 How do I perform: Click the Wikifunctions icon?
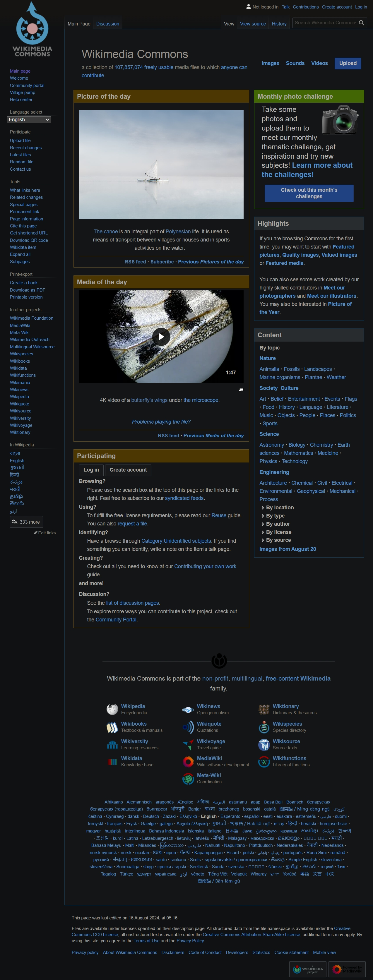coord(264,762)
